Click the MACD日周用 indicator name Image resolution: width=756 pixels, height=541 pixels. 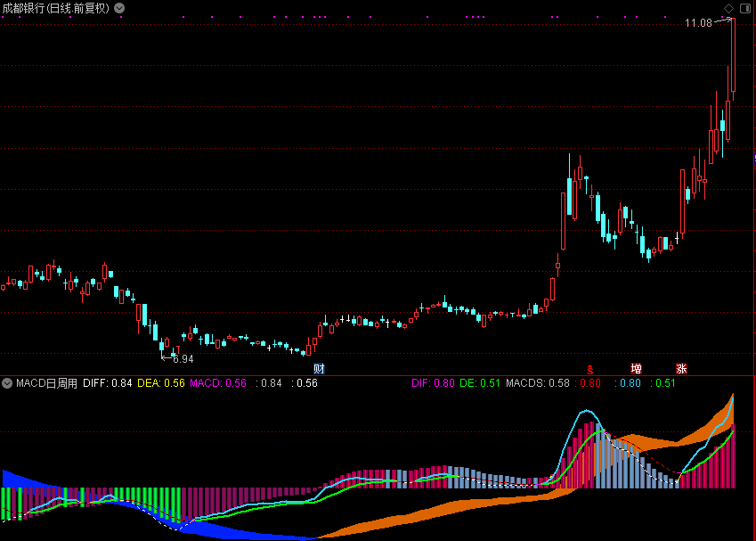(47, 383)
